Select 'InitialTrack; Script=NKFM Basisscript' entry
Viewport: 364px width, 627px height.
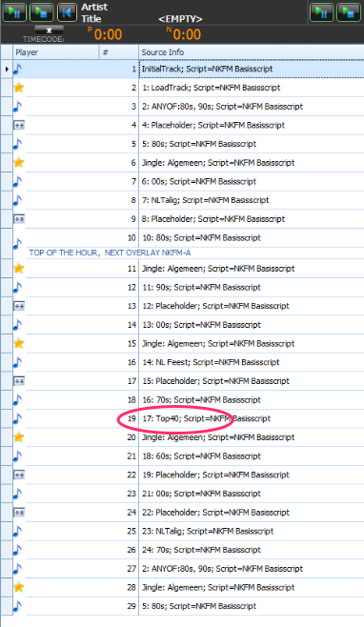(x=207, y=69)
